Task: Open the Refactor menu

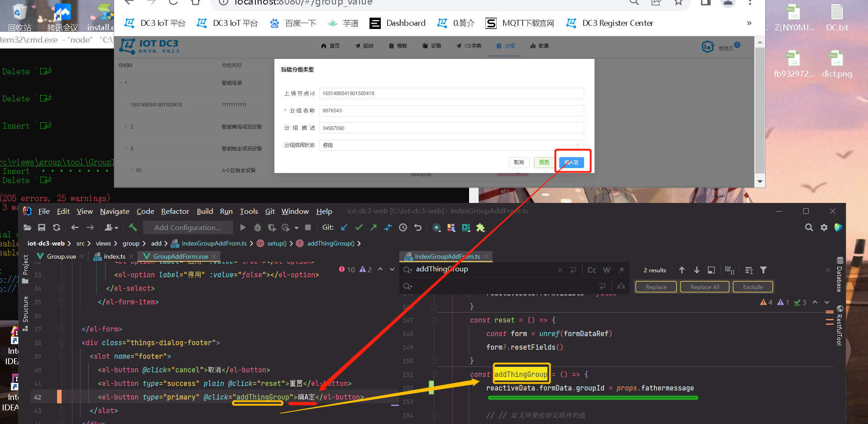Action: click(175, 211)
